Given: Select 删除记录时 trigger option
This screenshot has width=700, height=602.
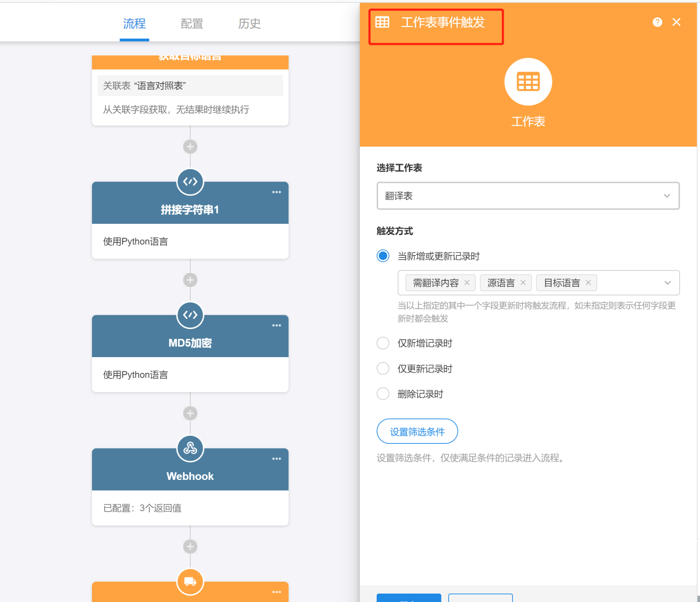Looking at the screenshot, I should click(383, 394).
